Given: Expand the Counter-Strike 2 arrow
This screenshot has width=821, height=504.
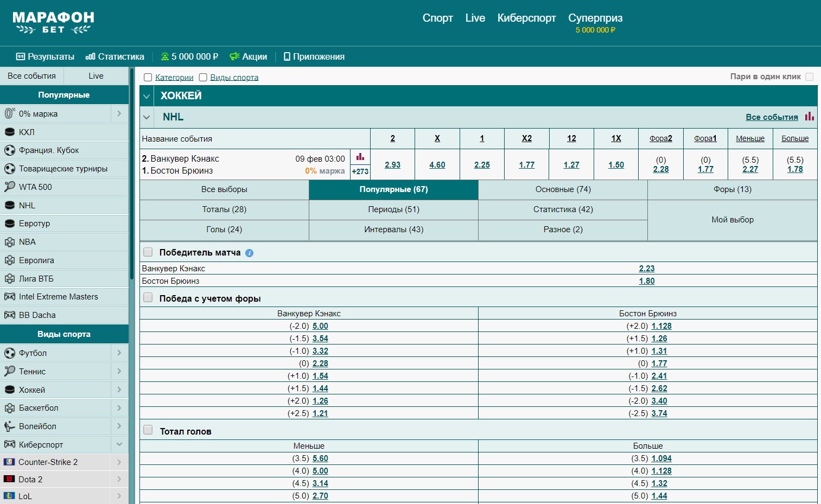Looking at the screenshot, I should 119,462.
